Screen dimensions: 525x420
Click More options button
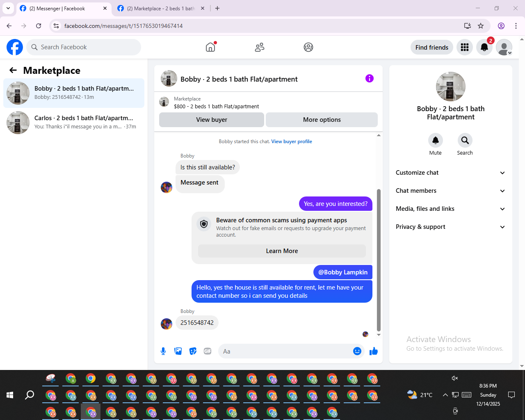[x=322, y=120]
